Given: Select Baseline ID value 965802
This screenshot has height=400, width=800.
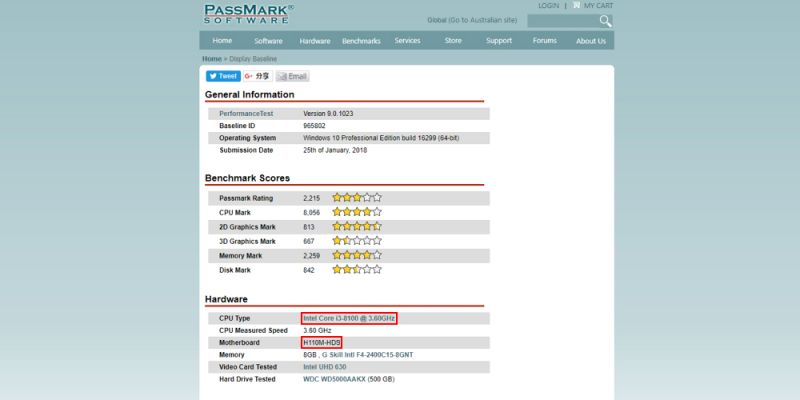Looking at the screenshot, I should pyautogui.click(x=314, y=126).
